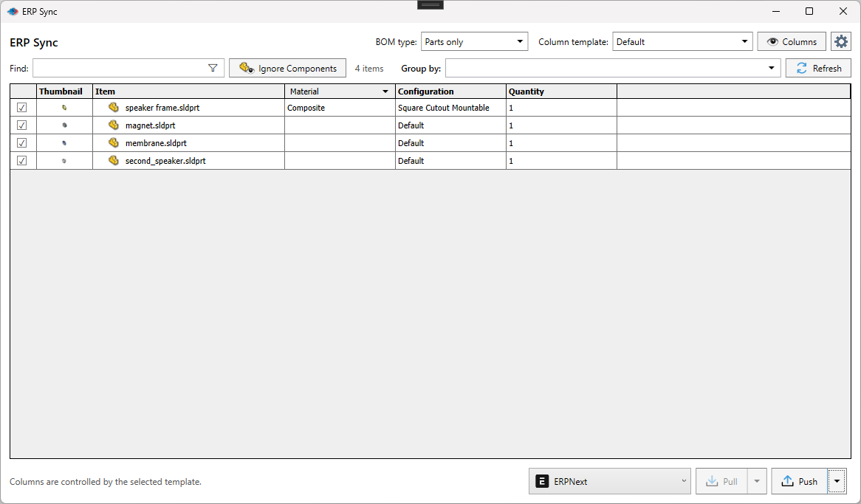The height and width of the screenshot is (504, 861).
Task: Click the Default configuration cell for magnet.sldprt
Action: point(450,125)
